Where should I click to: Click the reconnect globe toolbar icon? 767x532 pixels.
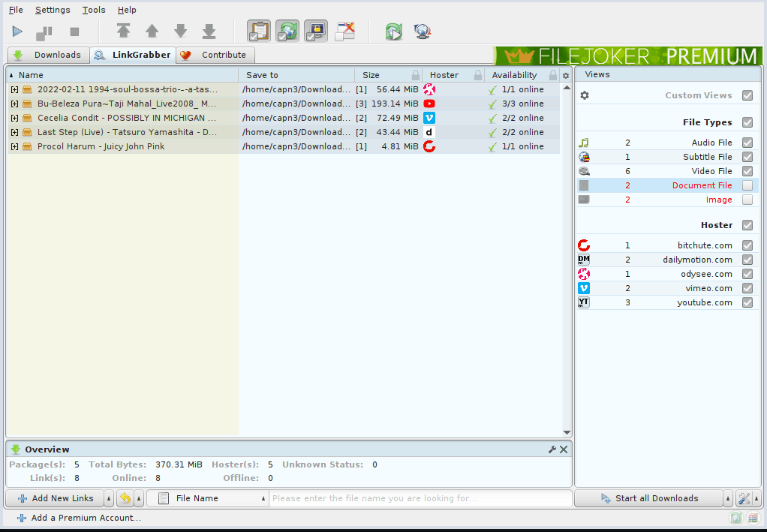pyautogui.click(x=422, y=32)
